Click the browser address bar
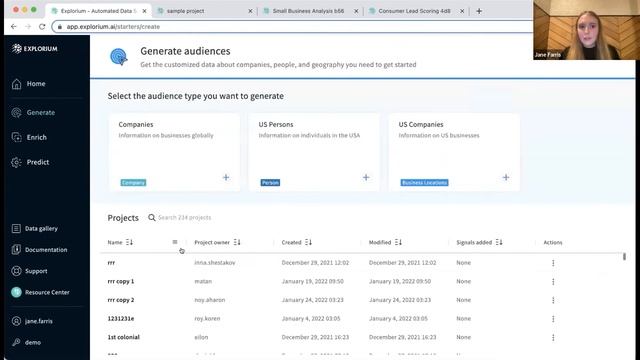Screen dimensions: 640x360 [292, 27]
